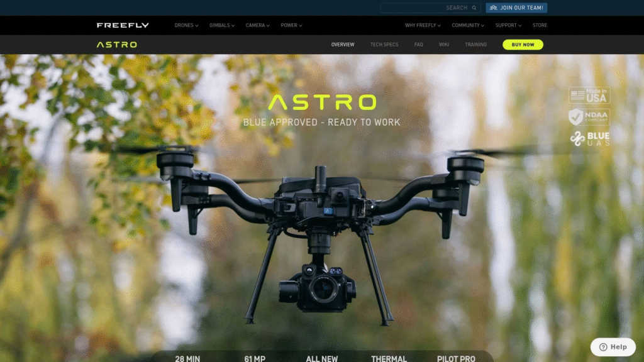
Task: Click the Freefly logo in header
Action: coord(123,25)
